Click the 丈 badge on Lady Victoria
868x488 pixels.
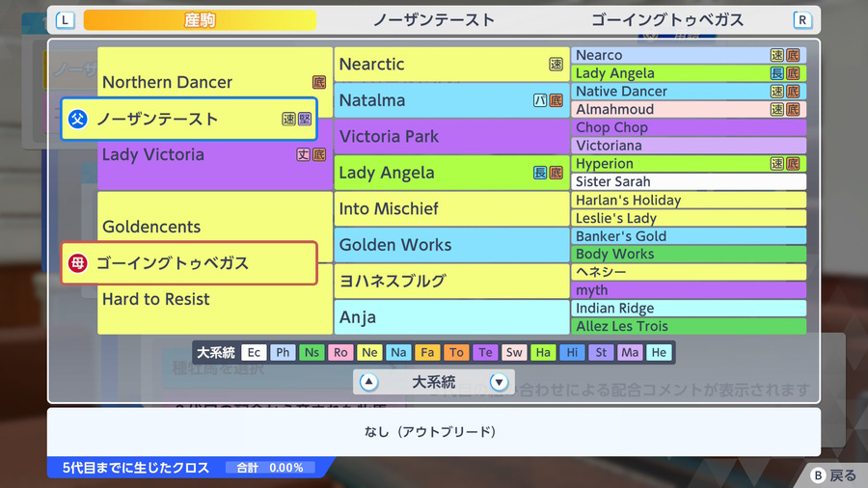[303, 154]
